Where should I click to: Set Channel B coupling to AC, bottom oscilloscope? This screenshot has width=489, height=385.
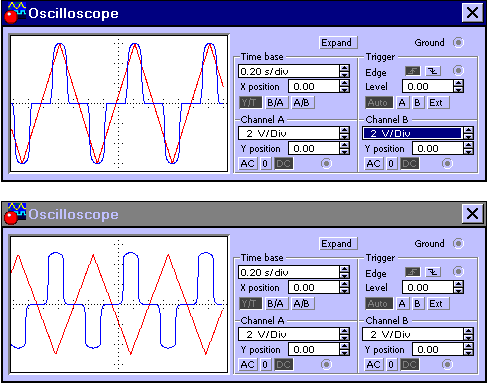(373, 365)
